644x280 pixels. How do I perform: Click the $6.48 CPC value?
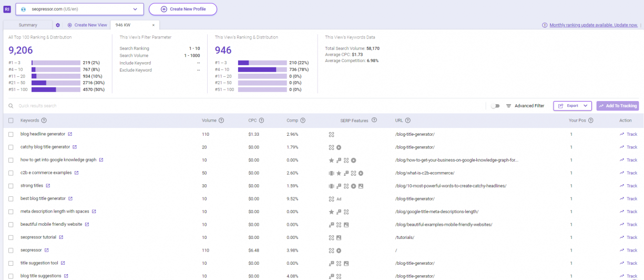click(x=254, y=250)
